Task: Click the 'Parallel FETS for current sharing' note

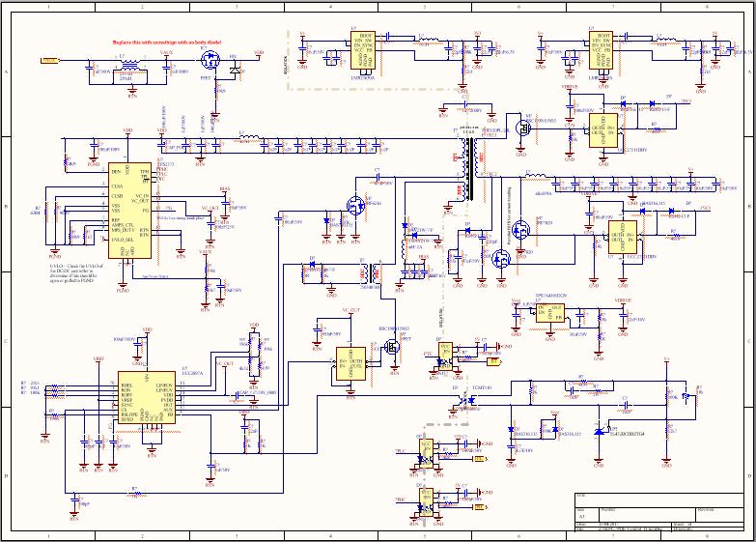Action: pyautogui.click(x=510, y=215)
